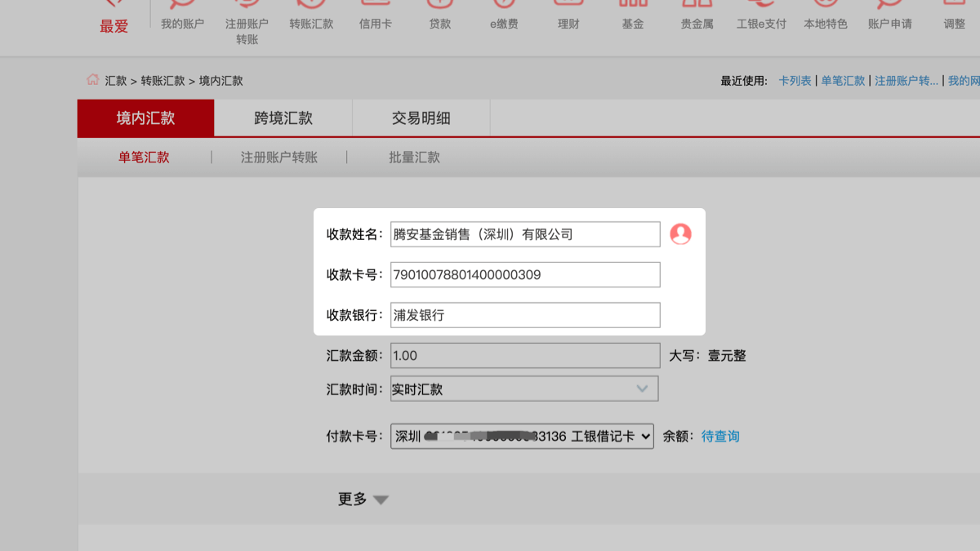Select 批量汇款 sub-tab
980x551 pixels.
coord(414,158)
